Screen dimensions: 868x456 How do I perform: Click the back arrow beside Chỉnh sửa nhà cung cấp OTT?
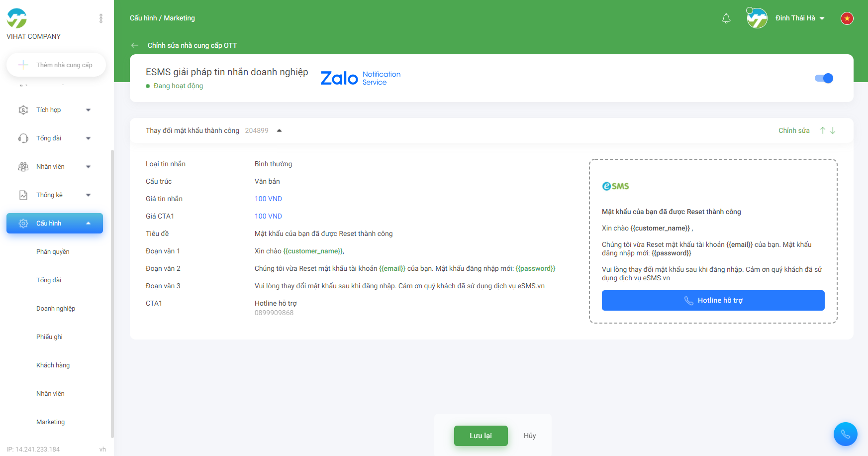(x=135, y=45)
